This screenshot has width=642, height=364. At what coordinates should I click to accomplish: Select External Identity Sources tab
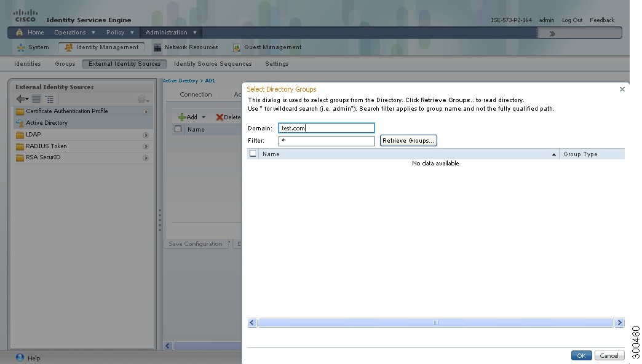124,64
